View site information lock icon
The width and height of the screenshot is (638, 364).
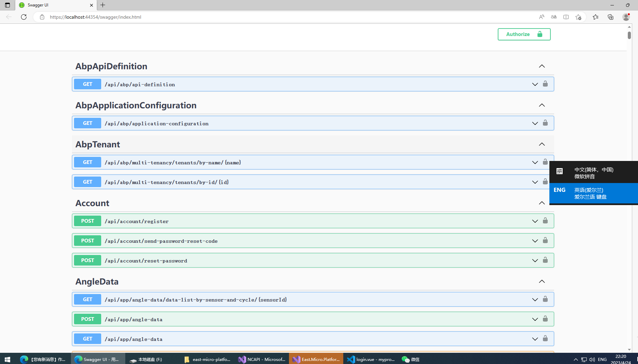(42, 17)
